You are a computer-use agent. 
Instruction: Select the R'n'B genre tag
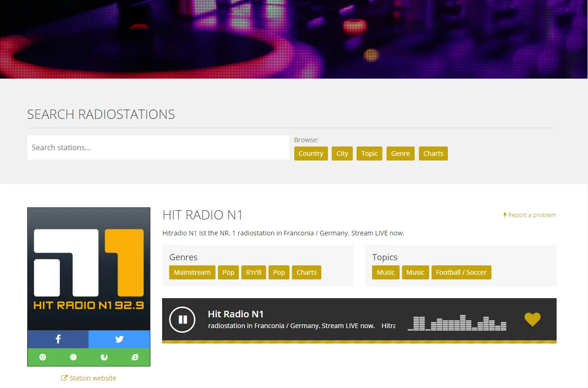tap(254, 272)
